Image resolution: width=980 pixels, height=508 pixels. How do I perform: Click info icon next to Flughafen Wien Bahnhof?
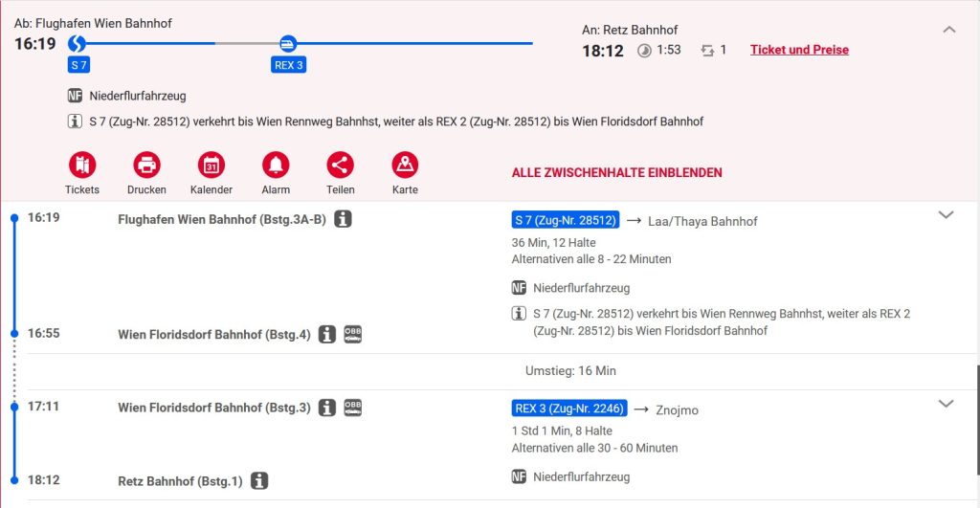(x=343, y=219)
